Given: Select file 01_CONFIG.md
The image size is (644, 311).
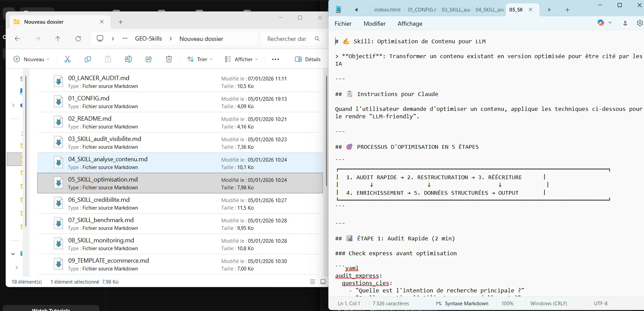Looking at the screenshot, I should click(x=180, y=102).
